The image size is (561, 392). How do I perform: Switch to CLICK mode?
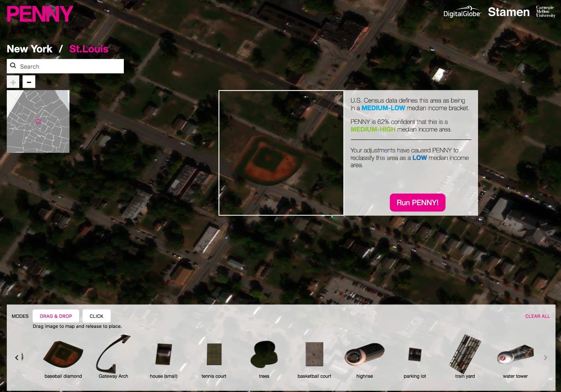pyautogui.click(x=96, y=316)
